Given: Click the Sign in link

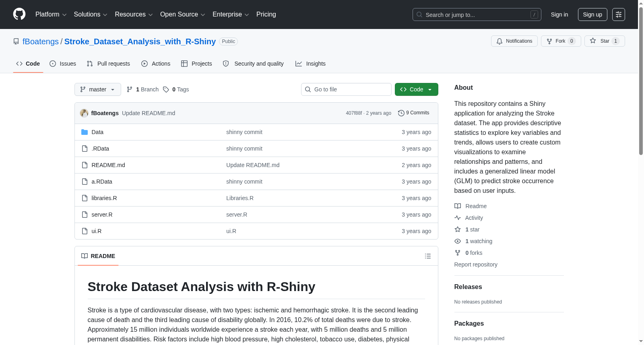Looking at the screenshot, I should click(x=559, y=14).
